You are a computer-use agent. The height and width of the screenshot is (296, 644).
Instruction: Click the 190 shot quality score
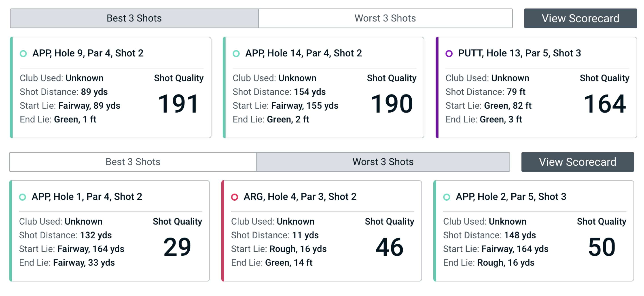[x=391, y=104]
